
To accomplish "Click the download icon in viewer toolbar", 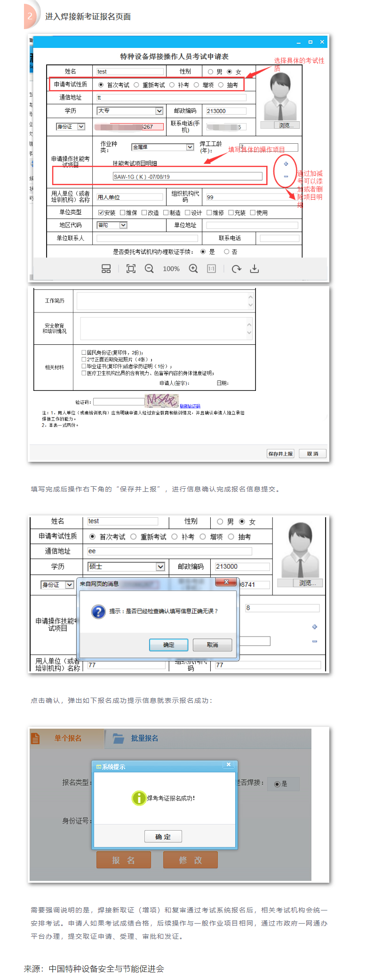I will pos(255,269).
